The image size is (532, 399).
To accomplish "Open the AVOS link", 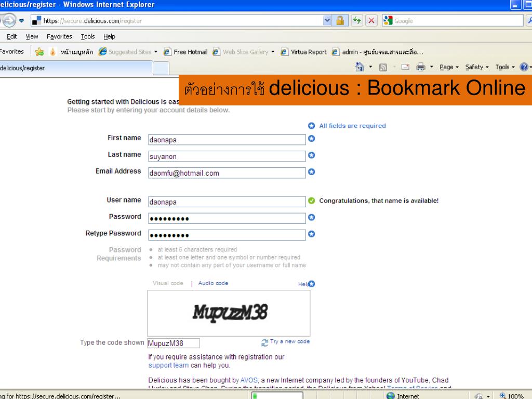I will [x=249, y=380].
